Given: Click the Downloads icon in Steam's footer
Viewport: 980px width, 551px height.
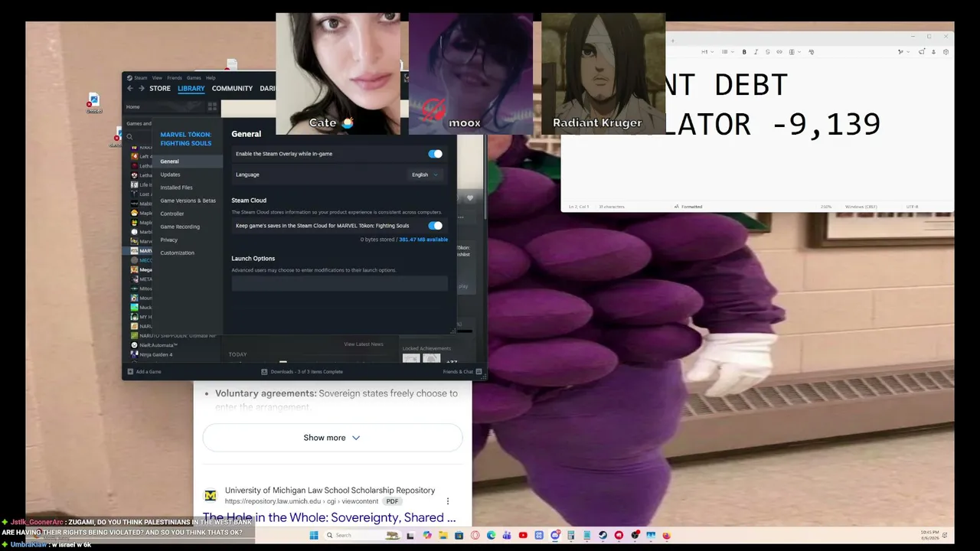Looking at the screenshot, I should pyautogui.click(x=264, y=372).
